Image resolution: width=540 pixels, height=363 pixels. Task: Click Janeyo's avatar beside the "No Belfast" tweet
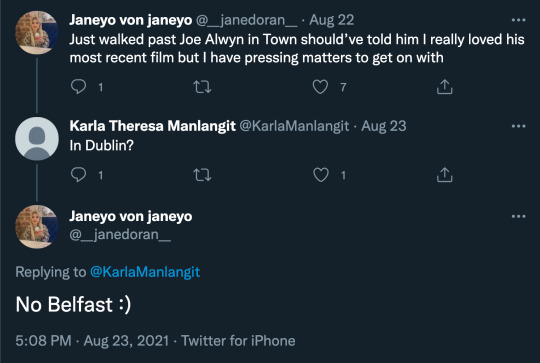coord(37,227)
